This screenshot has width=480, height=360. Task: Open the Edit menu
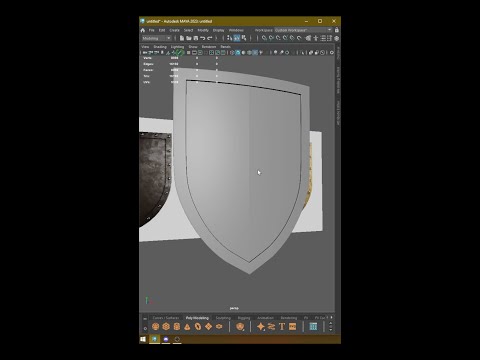[x=162, y=30]
